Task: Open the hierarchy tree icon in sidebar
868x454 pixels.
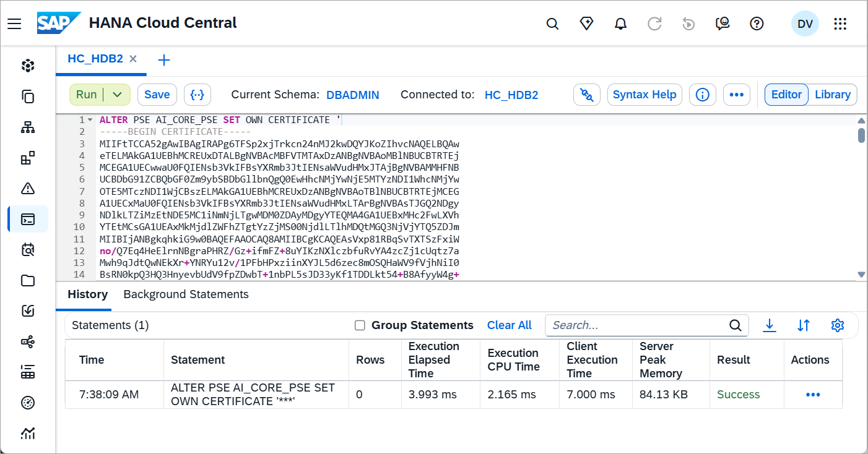Action: (x=28, y=127)
